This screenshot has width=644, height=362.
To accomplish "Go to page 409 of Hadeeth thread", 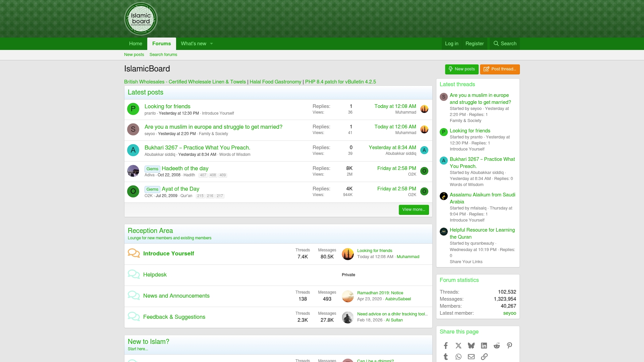I will coord(222,175).
